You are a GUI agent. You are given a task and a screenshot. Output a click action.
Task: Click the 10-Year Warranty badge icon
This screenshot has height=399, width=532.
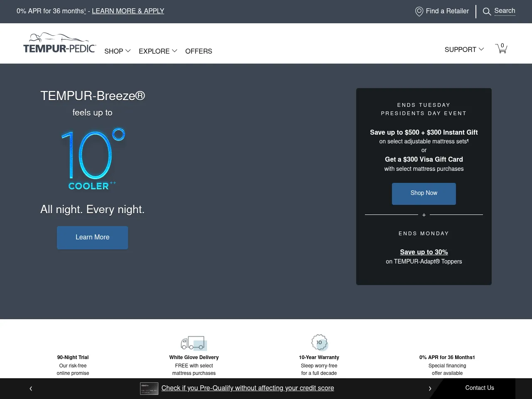click(x=319, y=342)
